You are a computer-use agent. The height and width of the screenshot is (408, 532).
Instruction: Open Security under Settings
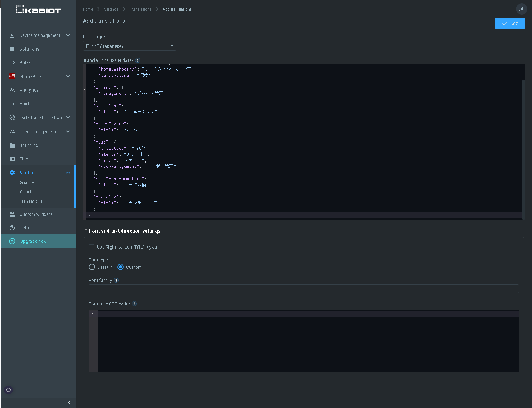pyautogui.click(x=27, y=183)
